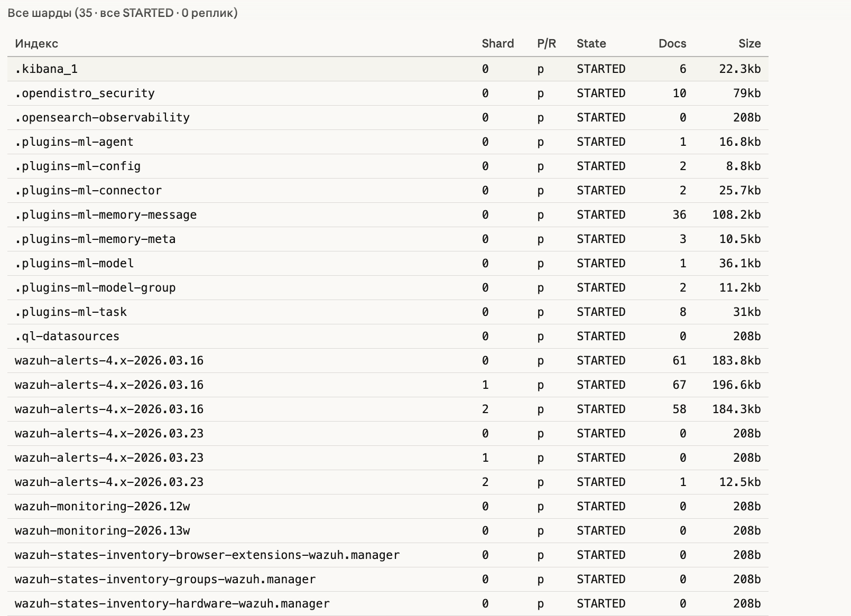The height and width of the screenshot is (616, 851).
Task: Select the wazuh-monitoring-2026.13w index name
Action: [x=102, y=531]
